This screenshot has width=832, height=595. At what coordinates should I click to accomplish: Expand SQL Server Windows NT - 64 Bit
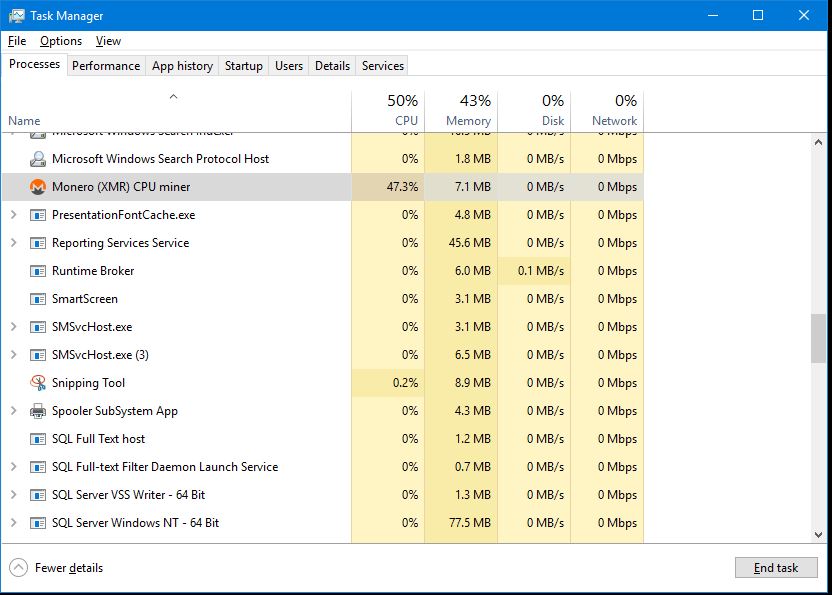(14, 523)
